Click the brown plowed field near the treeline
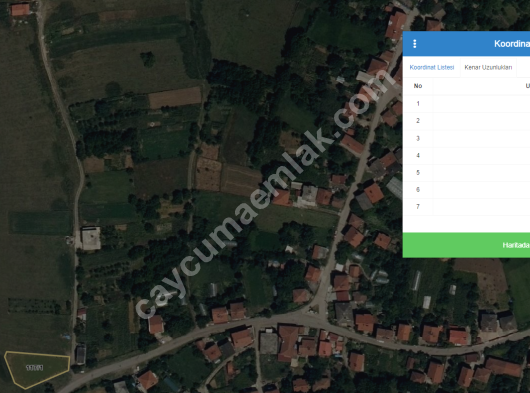530x393 pixels. (x=175, y=97)
